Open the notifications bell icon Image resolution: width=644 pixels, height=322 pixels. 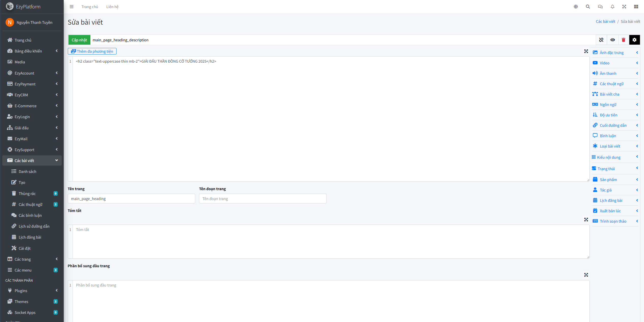612,7
